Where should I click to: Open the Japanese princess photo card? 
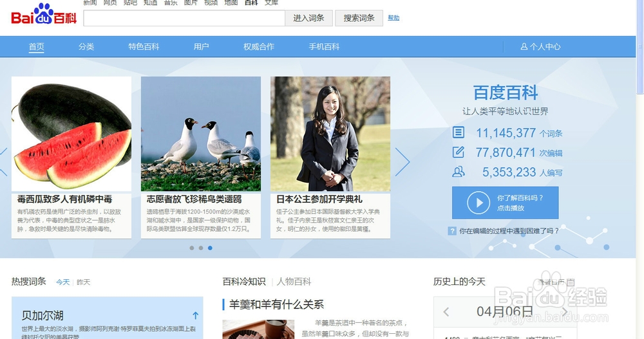(330, 134)
